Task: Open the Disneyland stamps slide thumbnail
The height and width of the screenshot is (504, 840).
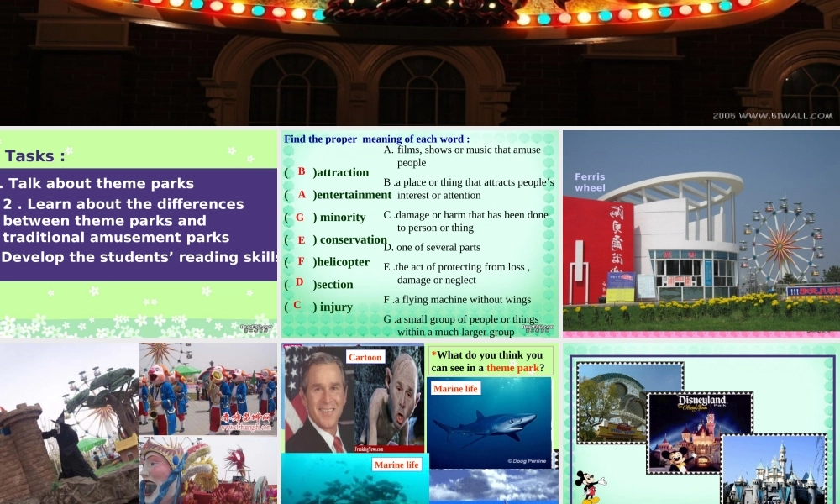Action: pyautogui.click(x=701, y=423)
